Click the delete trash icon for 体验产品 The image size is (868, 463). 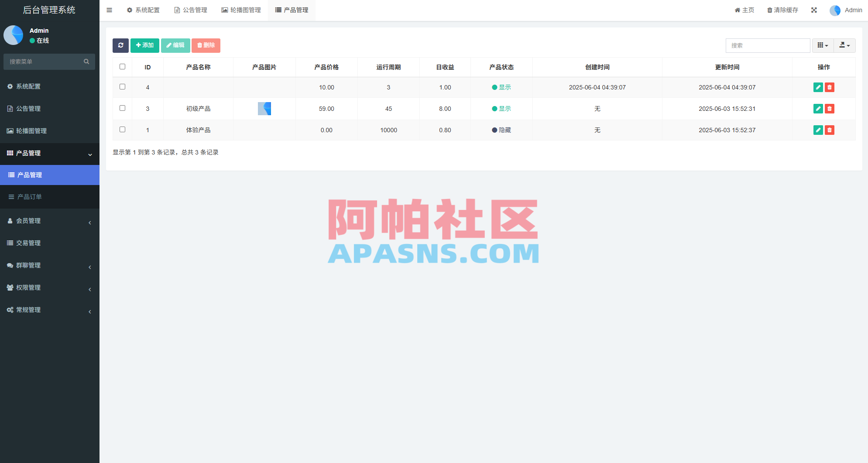point(830,130)
